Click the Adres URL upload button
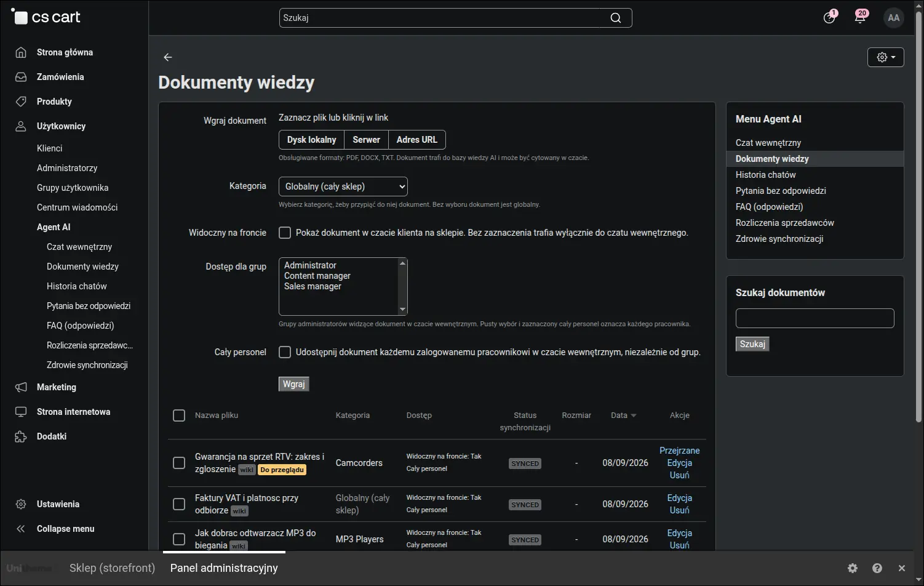924x586 pixels. 417,140
